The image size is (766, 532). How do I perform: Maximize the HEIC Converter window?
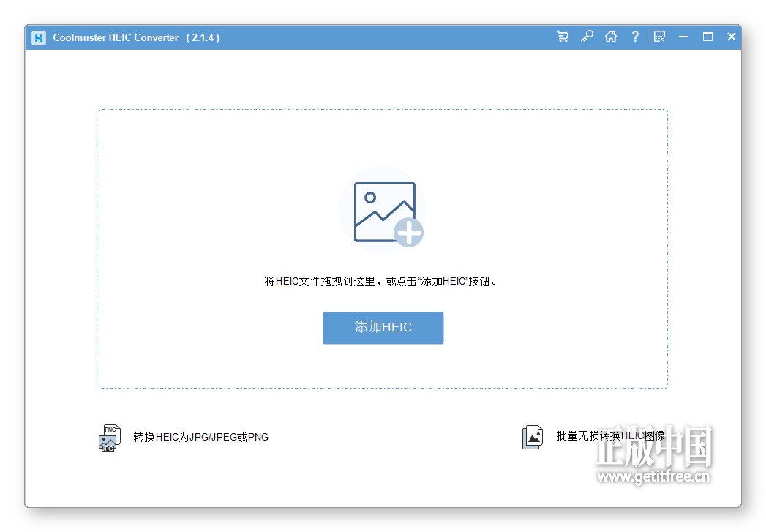707,37
